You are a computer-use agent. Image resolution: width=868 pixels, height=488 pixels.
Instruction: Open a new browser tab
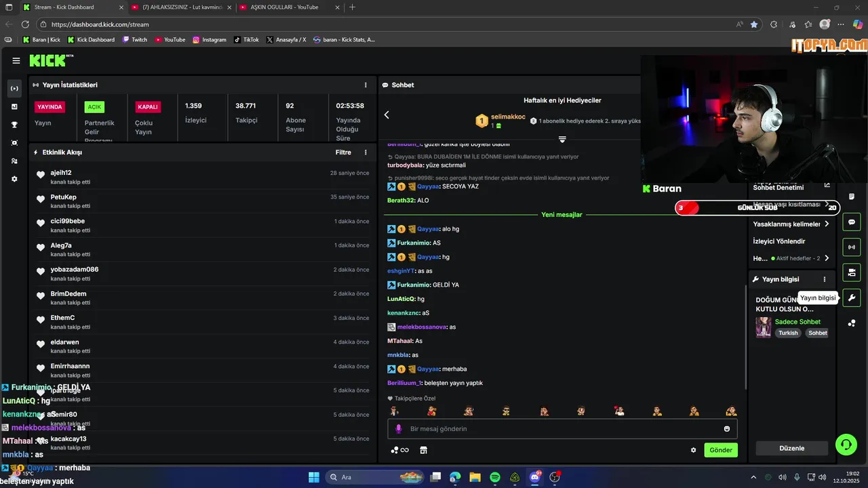352,7
